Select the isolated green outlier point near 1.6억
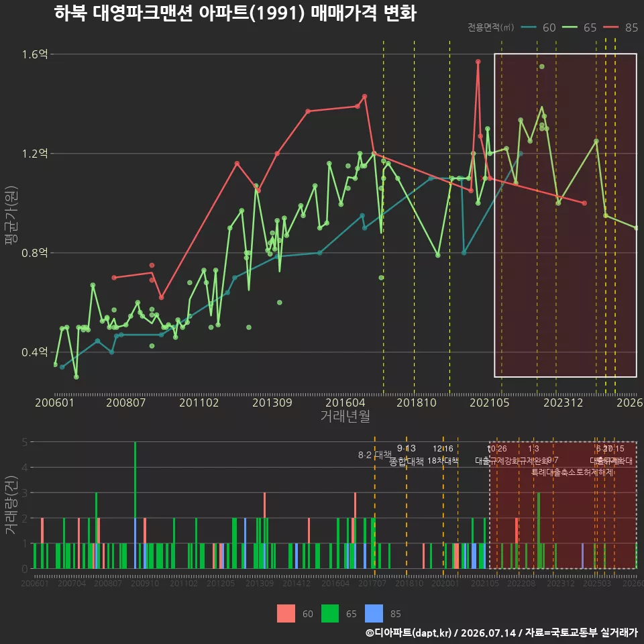Screen dimensions: 644x644 pyautogui.click(x=542, y=66)
